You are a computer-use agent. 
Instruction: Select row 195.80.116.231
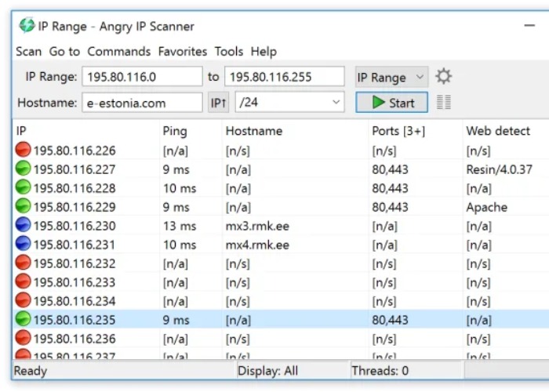coord(280,245)
